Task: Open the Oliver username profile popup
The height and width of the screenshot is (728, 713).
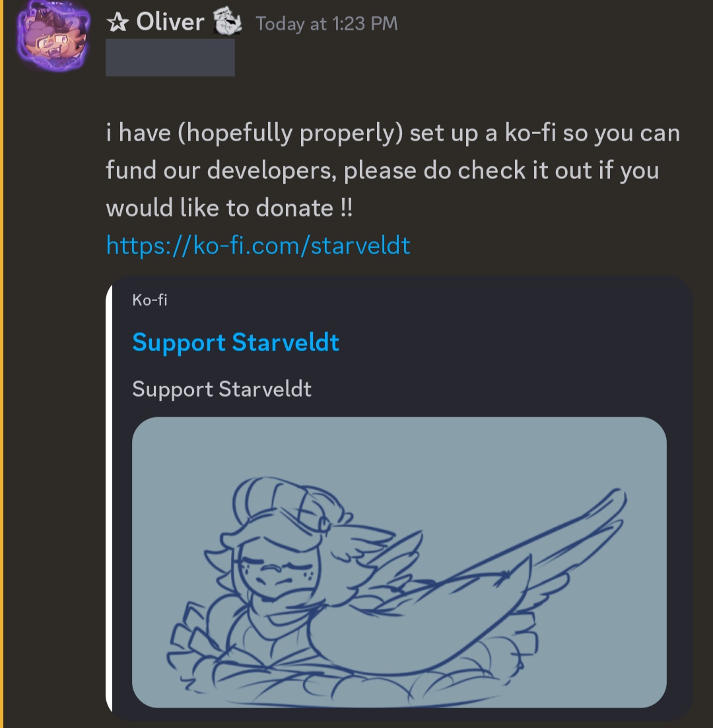Action: (170, 22)
